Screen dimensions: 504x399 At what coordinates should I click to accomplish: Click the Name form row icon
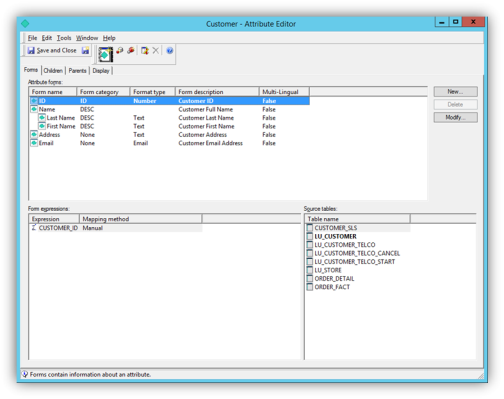pos(34,109)
